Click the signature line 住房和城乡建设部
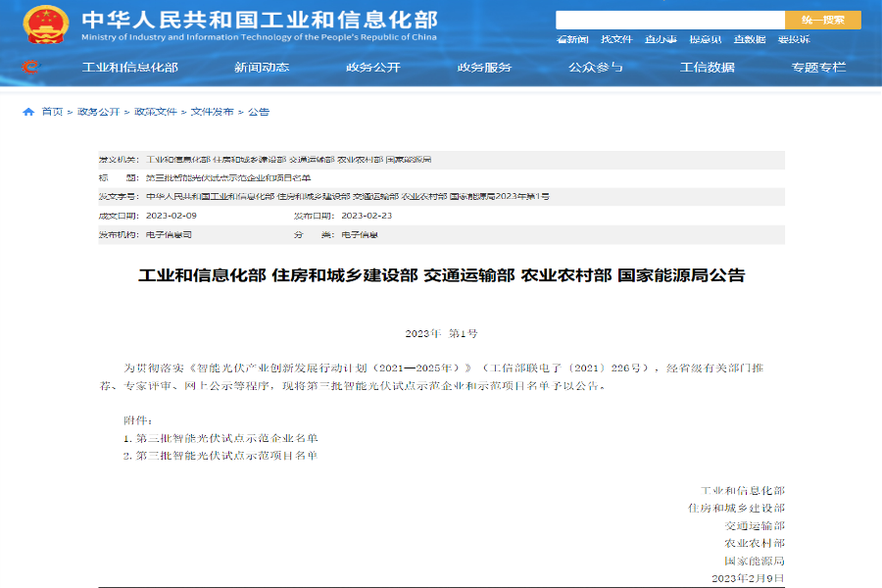The width and height of the screenshot is (882, 588). (736, 508)
